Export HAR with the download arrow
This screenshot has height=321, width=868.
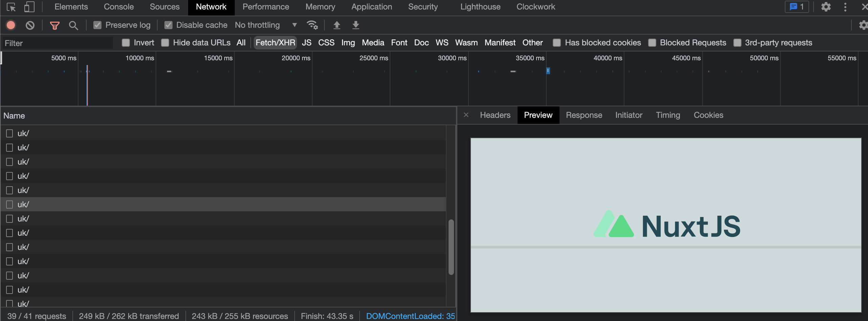(356, 25)
